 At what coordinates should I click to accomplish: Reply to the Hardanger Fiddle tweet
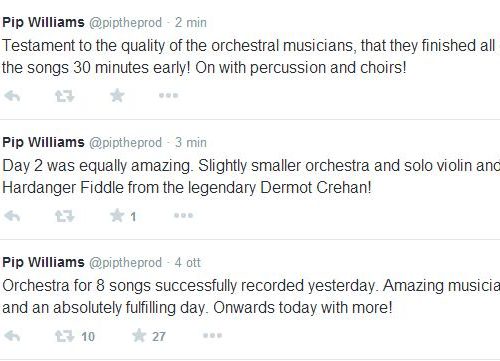12,216
